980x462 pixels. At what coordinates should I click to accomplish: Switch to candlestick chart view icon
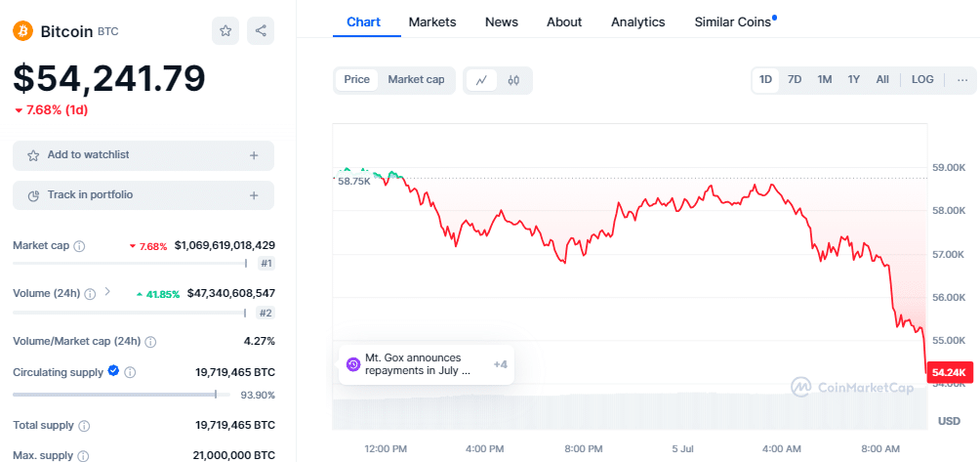[513, 80]
